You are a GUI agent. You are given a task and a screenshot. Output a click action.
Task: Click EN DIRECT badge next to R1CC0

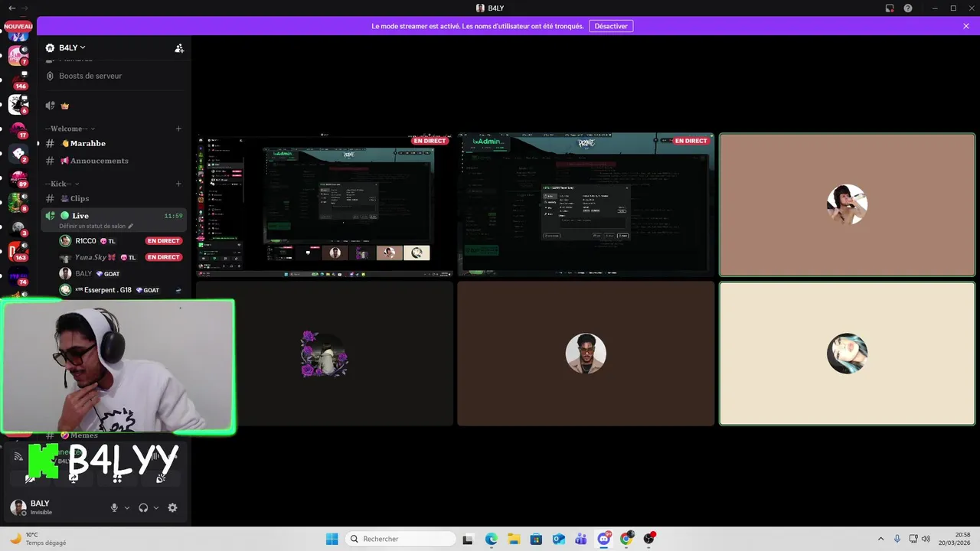[163, 241]
